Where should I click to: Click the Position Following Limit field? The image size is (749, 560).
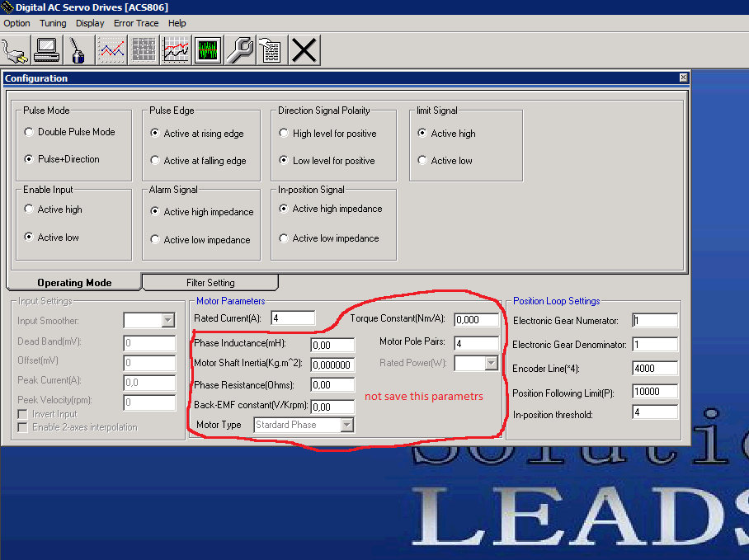tap(655, 392)
